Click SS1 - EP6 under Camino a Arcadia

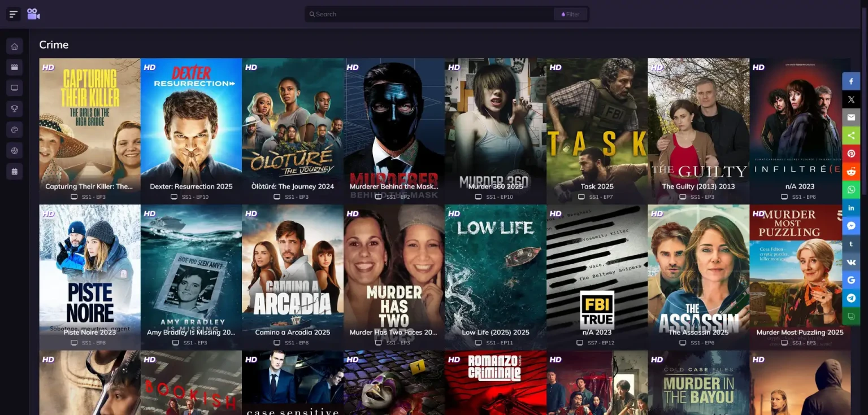(x=297, y=343)
